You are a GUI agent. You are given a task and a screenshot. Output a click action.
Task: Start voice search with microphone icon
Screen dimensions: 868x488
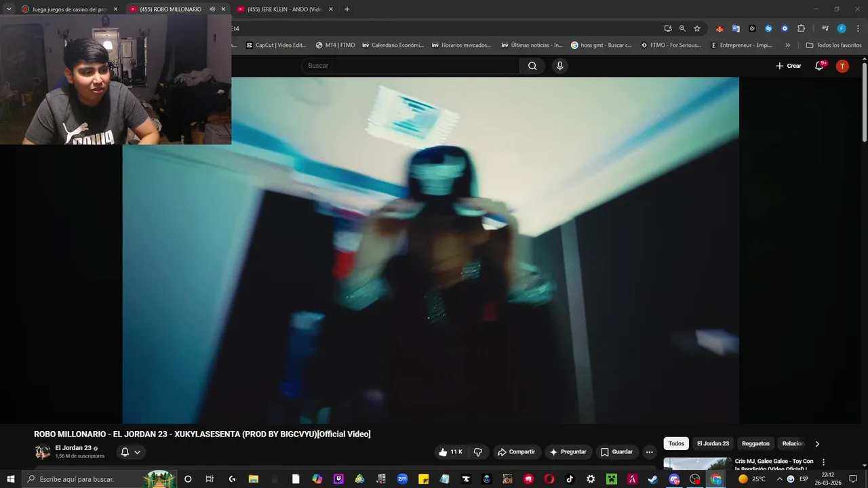click(559, 66)
